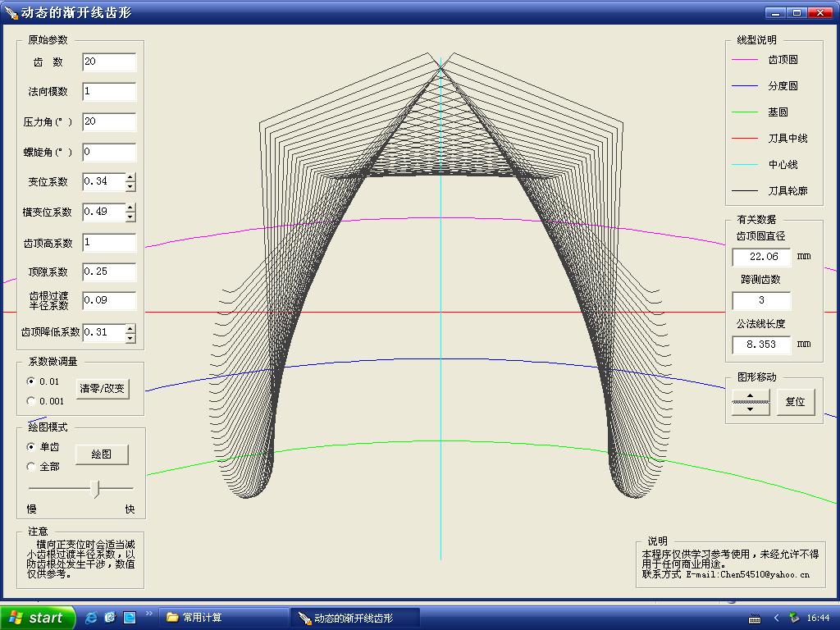Click the 法向模数 input field
840x630 pixels.
coord(109,92)
